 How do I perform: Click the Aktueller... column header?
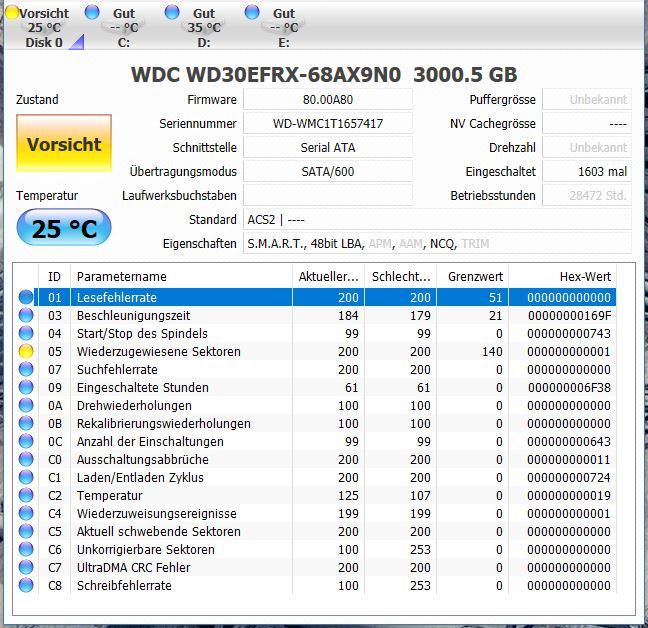coord(329,276)
